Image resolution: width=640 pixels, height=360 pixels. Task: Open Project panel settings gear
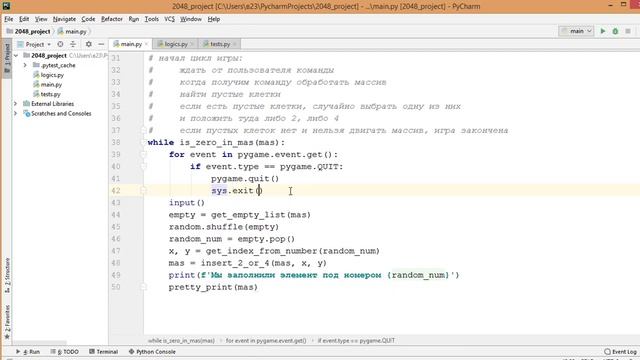click(89, 44)
